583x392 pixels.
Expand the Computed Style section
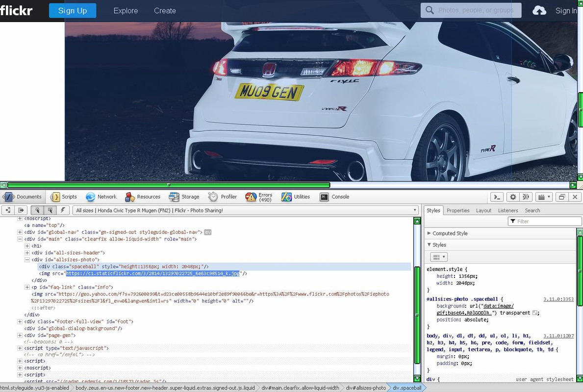click(x=429, y=233)
